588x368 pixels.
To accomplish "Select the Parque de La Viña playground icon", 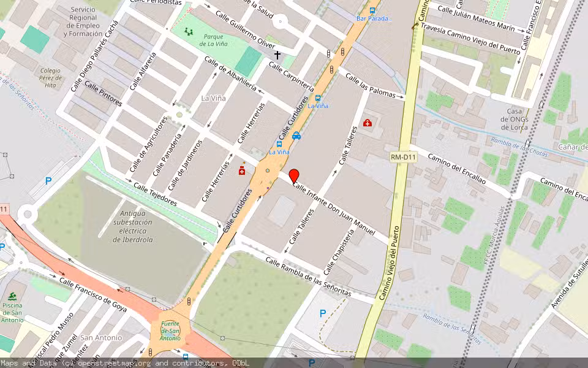I will 189,31.
